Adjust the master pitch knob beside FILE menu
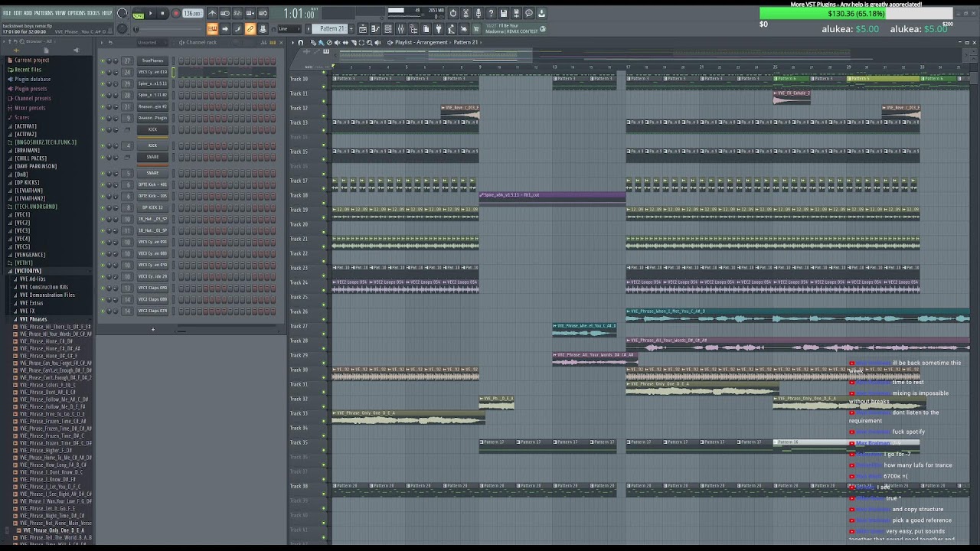The height and width of the screenshot is (551, 980). click(x=122, y=29)
